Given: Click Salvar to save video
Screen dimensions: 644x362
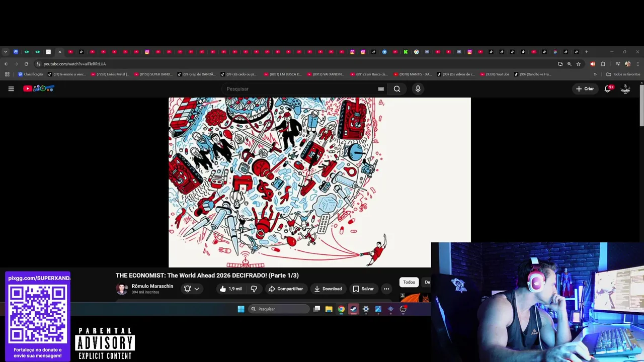Looking at the screenshot, I should point(363,289).
